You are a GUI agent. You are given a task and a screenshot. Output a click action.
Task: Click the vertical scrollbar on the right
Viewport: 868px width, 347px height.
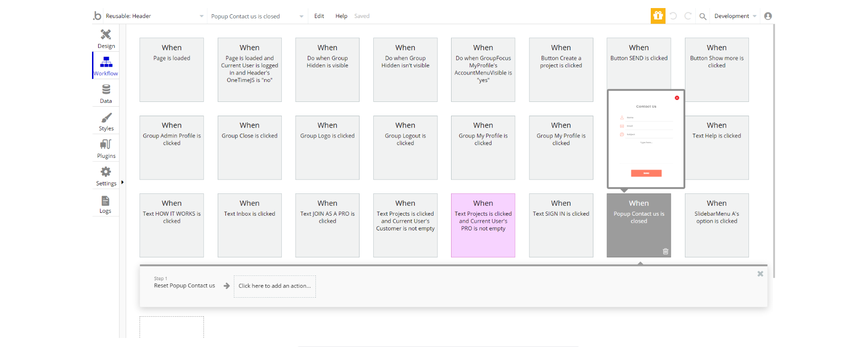pyautogui.click(x=774, y=151)
